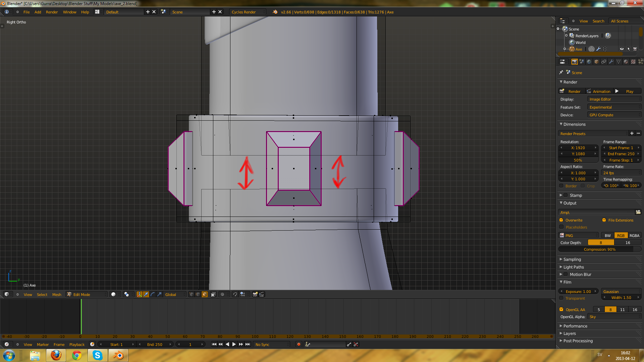This screenshot has width=644, height=362.
Task: Toggle Axe visibility eye in outliner
Action: 622,49
